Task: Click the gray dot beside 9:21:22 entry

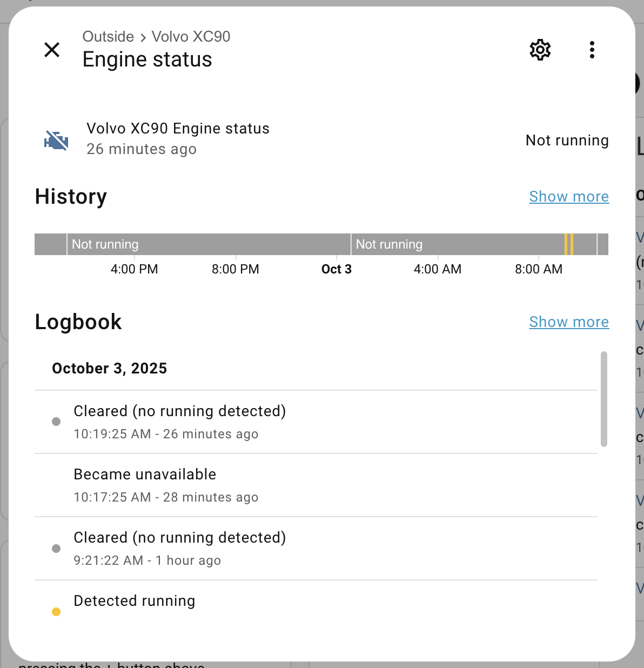Action: tap(56, 549)
